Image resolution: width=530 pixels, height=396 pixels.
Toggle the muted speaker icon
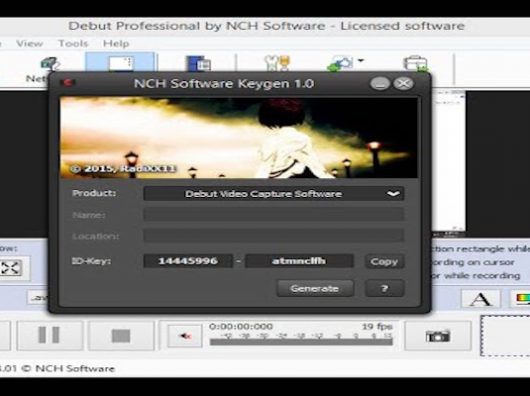185,336
